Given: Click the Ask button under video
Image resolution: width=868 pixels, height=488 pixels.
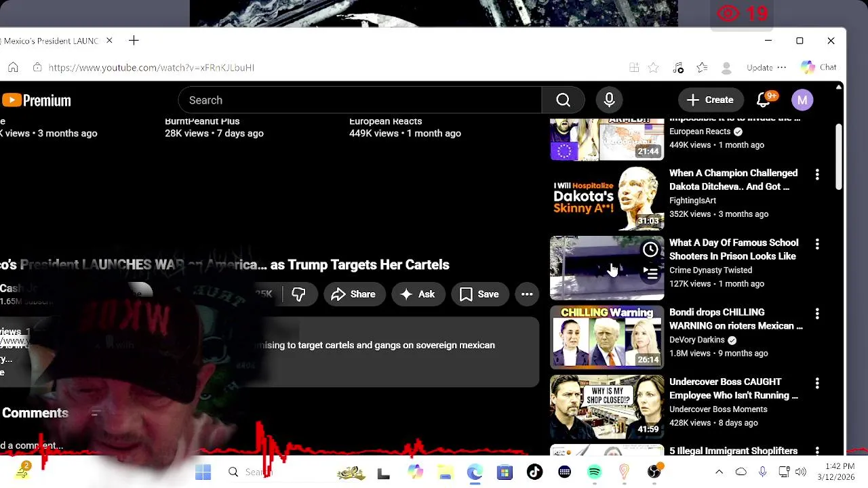Looking at the screenshot, I should (418, 294).
